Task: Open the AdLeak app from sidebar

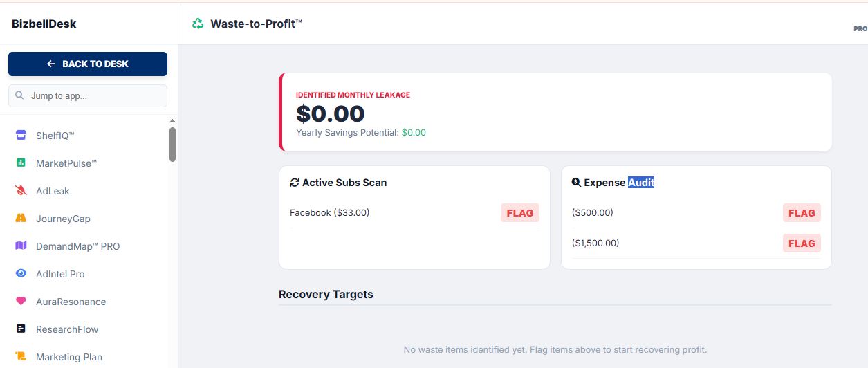Action: tap(53, 191)
